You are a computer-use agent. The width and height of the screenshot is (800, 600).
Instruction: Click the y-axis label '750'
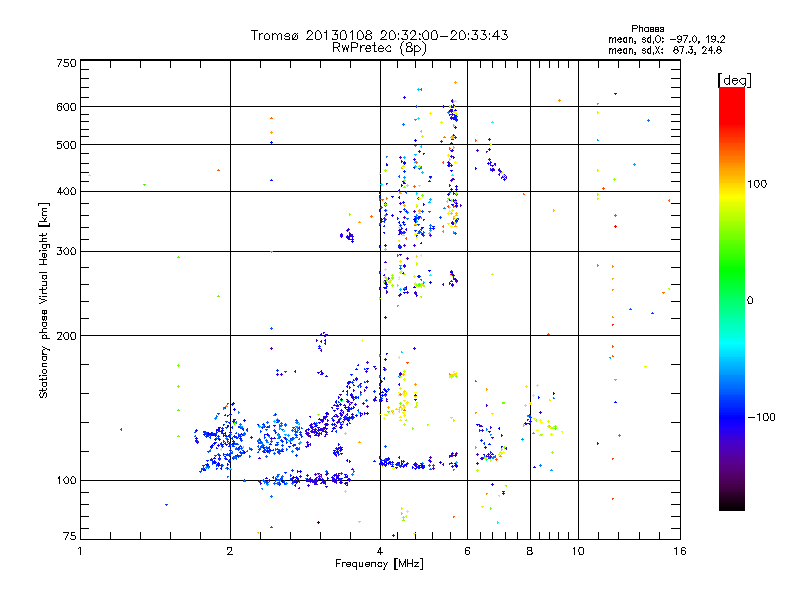pos(66,63)
